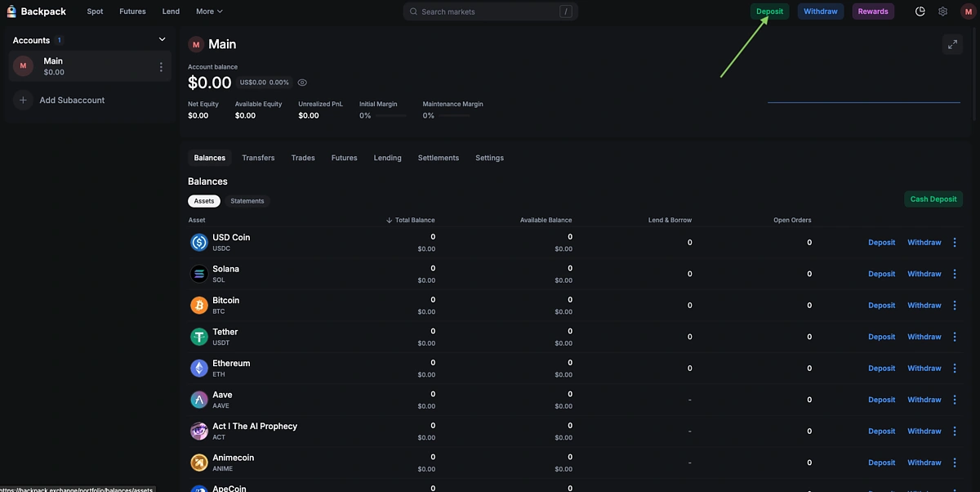Click the US$0.00 0.00% change badge
Image resolution: width=980 pixels, height=492 pixels.
pyautogui.click(x=265, y=83)
